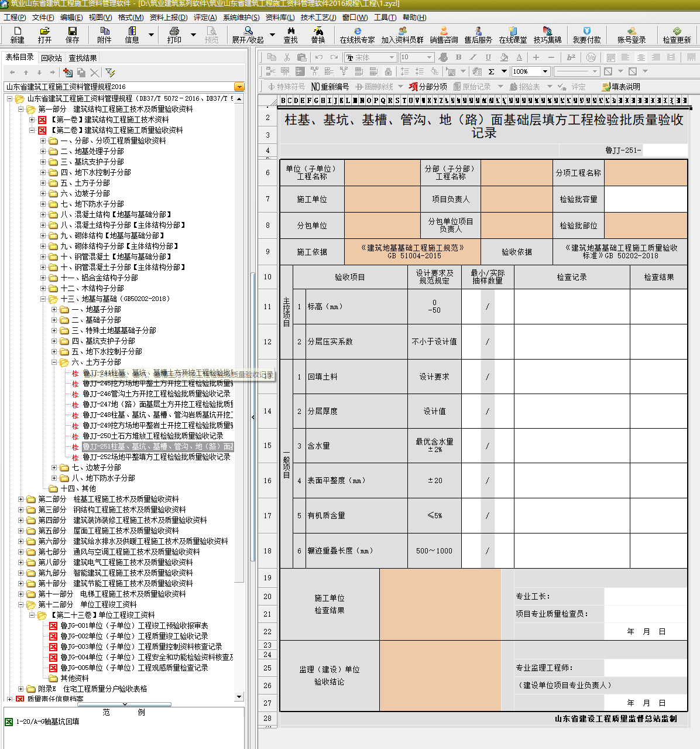Click the 展开/收起 expand-collapse icon
The height and width of the screenshot is (749, 700).
click(x=248, y=35)
